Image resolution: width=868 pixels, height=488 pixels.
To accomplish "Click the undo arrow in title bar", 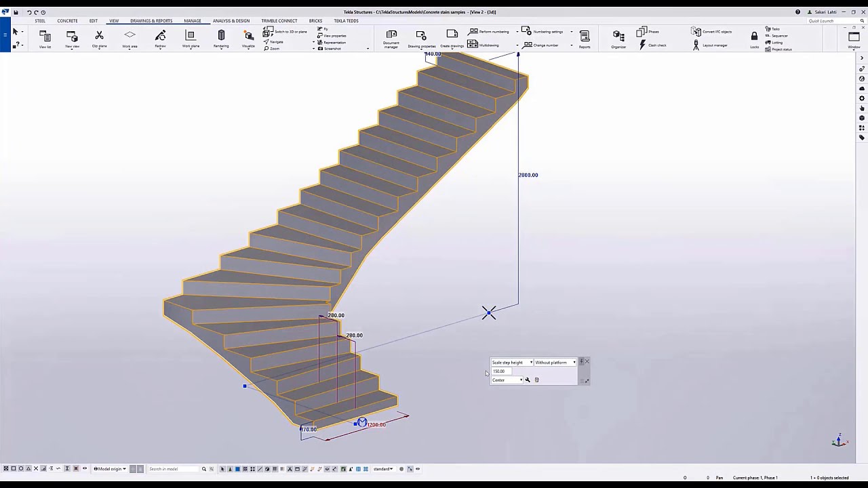I will point(29,12).
